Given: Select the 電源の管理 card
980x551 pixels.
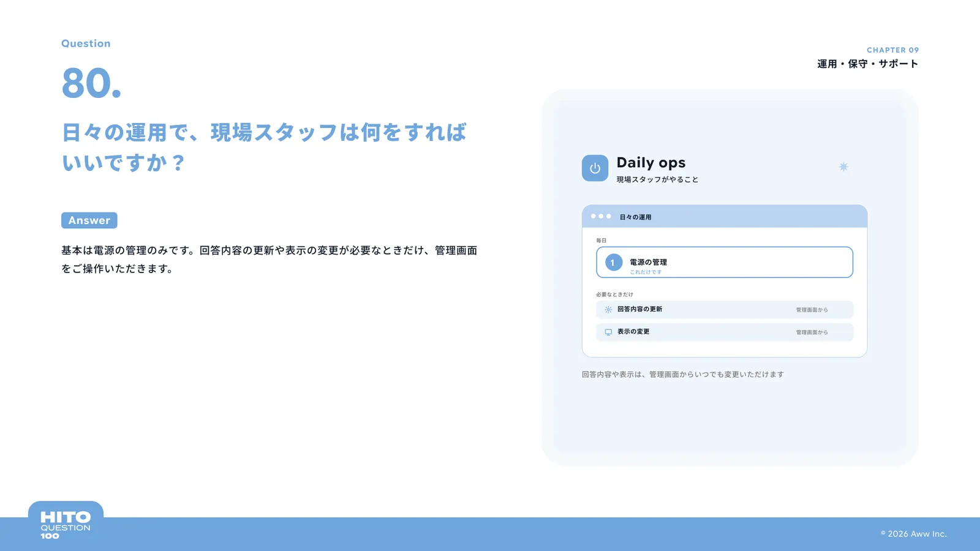Looking at the screenshot, I should [x=725, y=262].
